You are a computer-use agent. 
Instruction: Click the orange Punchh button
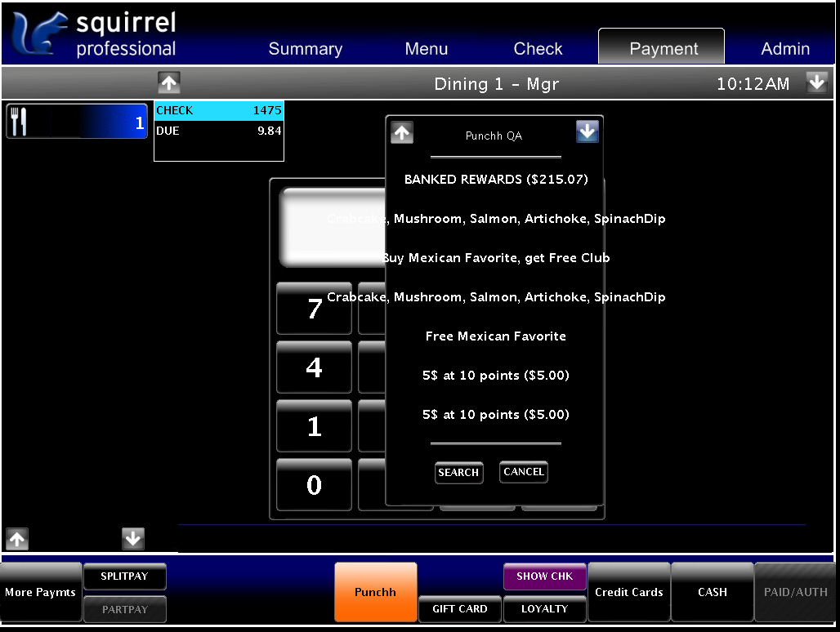376,592
